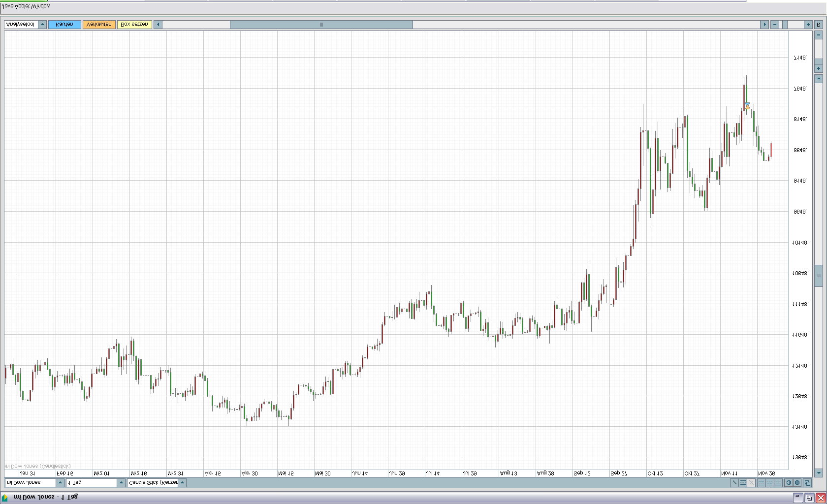The width and height of the screenshot is (827, 504).
Task: Open the Candle Stick chart type dropdown
Action: point(182,483)
